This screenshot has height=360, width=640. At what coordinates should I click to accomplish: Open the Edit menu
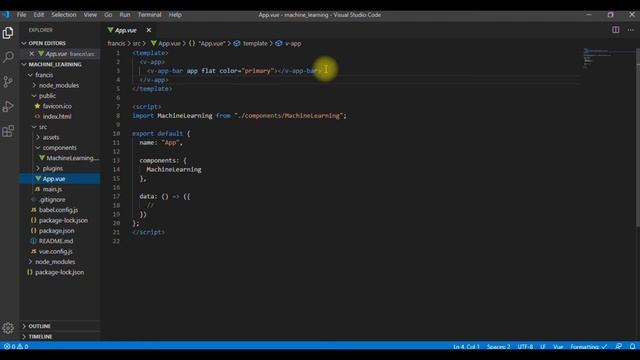[x=38, y=15]
